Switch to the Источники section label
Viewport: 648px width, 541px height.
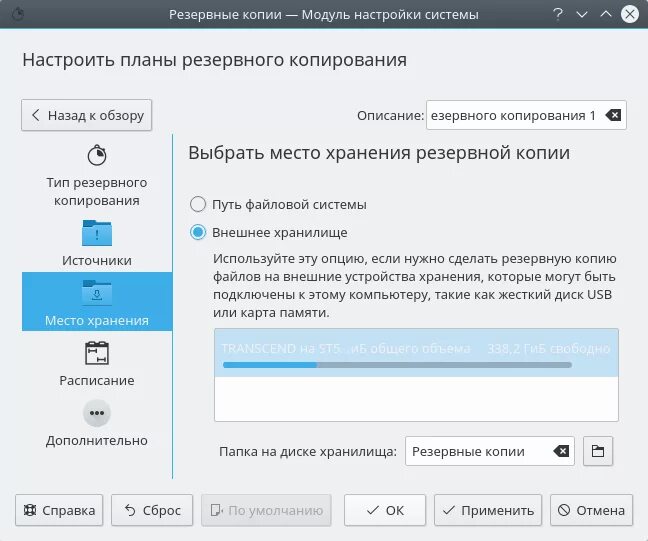[97, 260]
